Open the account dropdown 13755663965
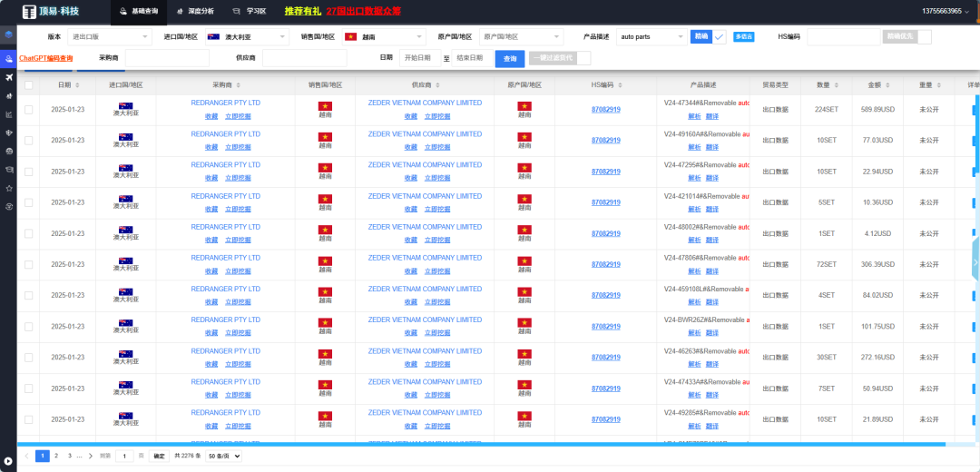Viewport: 980px width, 472px height. pos(946,11)
